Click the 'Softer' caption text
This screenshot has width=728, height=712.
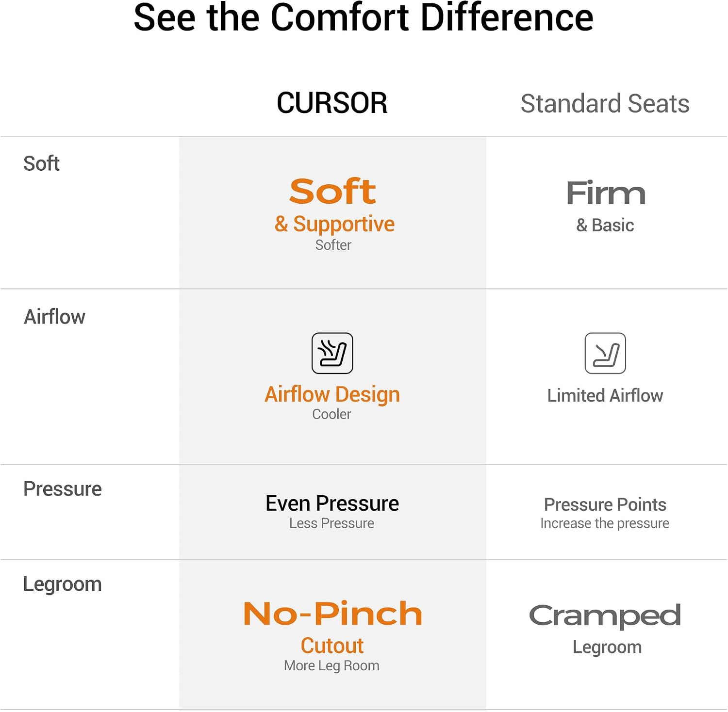[x=333, y=245]
